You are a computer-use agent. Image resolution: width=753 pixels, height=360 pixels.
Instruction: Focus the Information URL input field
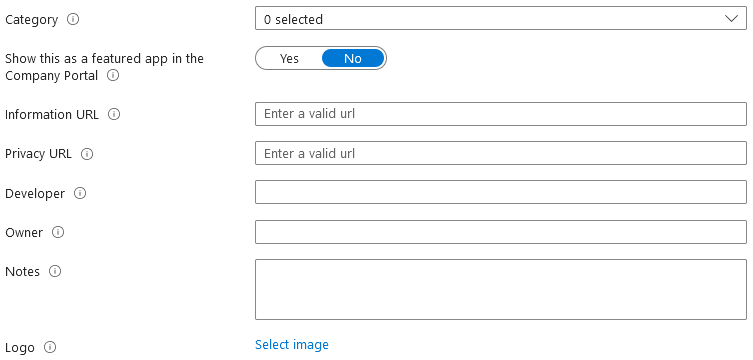501,114
